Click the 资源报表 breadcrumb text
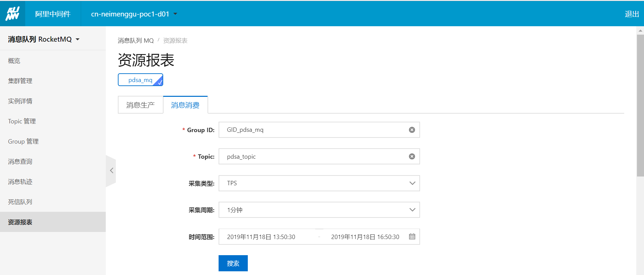Screen dimensions: 644x275 coord(175,40)
